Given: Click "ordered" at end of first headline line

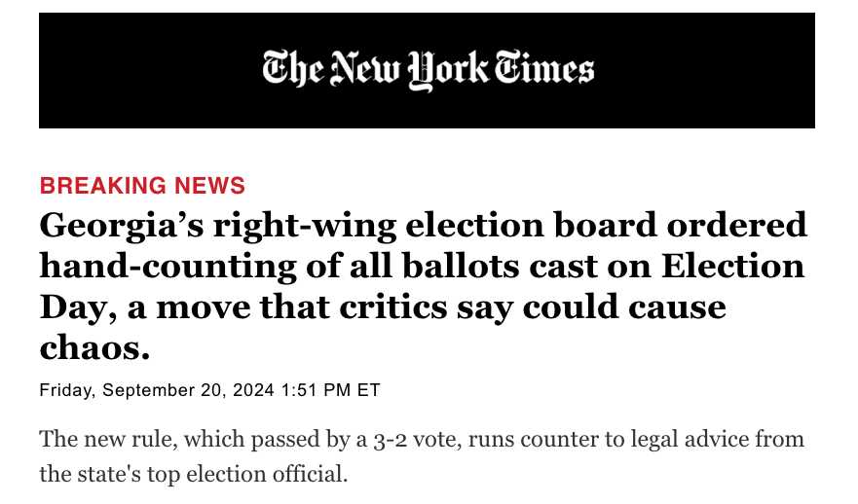Looking at the screenshot, I should tap(736, 225).
